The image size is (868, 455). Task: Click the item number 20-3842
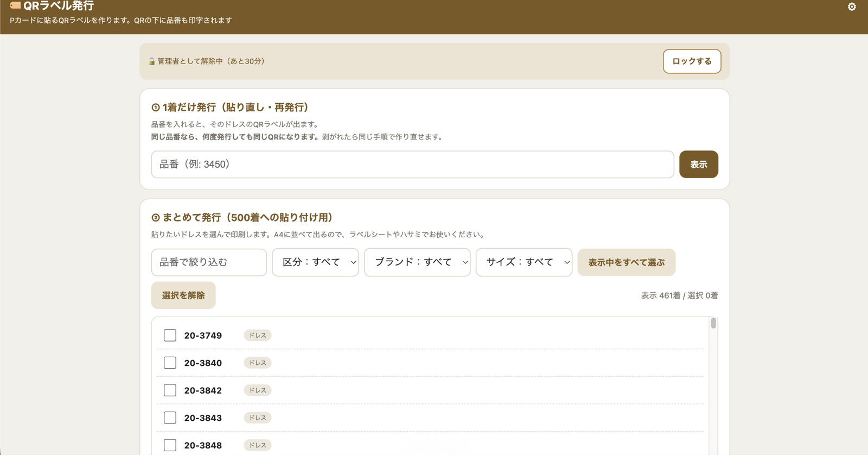pyautogui.click(x=203, y=390)
